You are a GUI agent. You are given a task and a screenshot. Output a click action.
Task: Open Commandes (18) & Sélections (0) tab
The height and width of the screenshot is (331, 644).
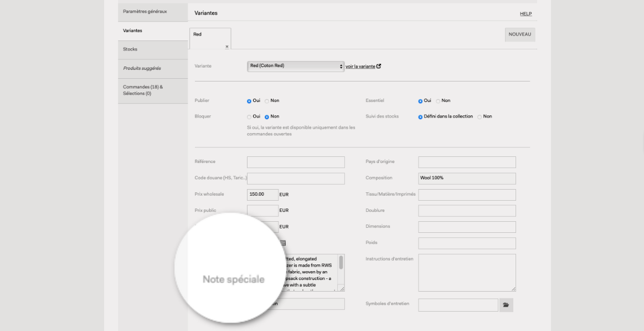153,90
